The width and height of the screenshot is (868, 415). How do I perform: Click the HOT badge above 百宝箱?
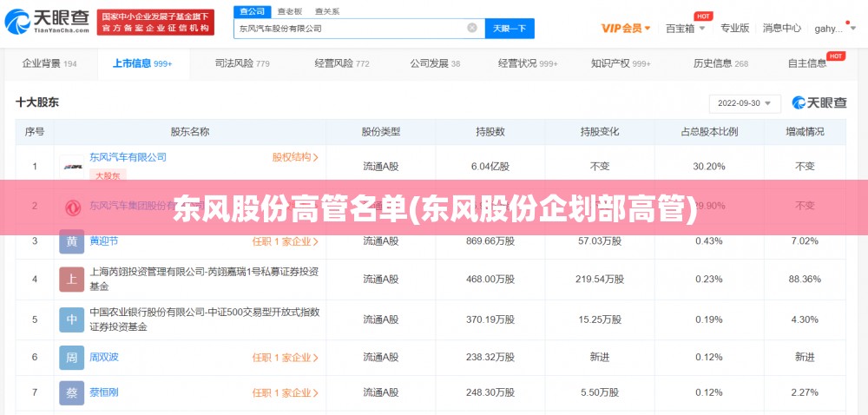704,16
